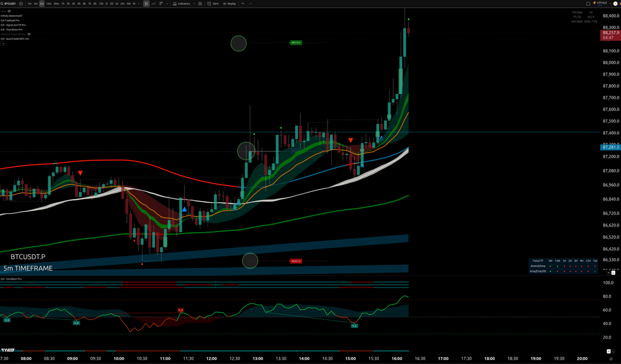
Task: Redo the chart action
Action: point(250,4)
